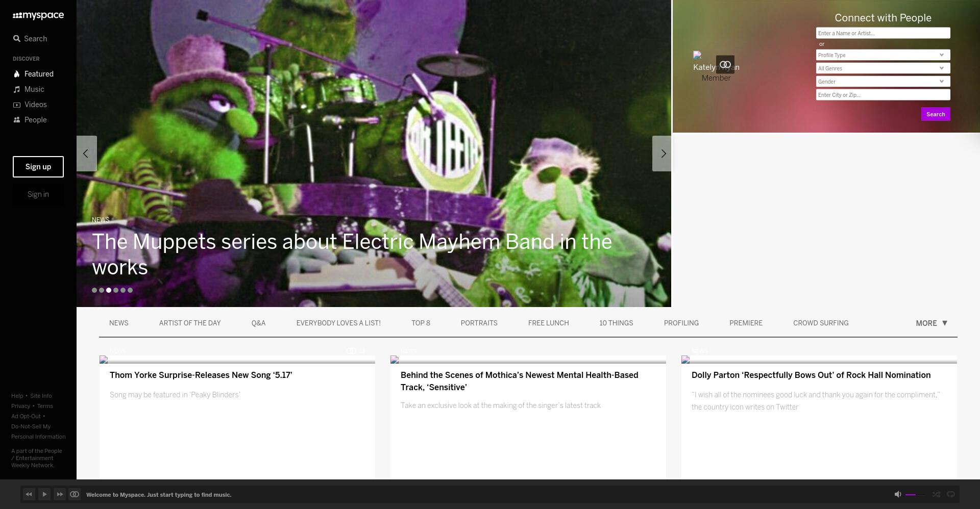Viewport: 980px width, 509px height.
Task: Select the first carousel dot
Action: [94, 290]
